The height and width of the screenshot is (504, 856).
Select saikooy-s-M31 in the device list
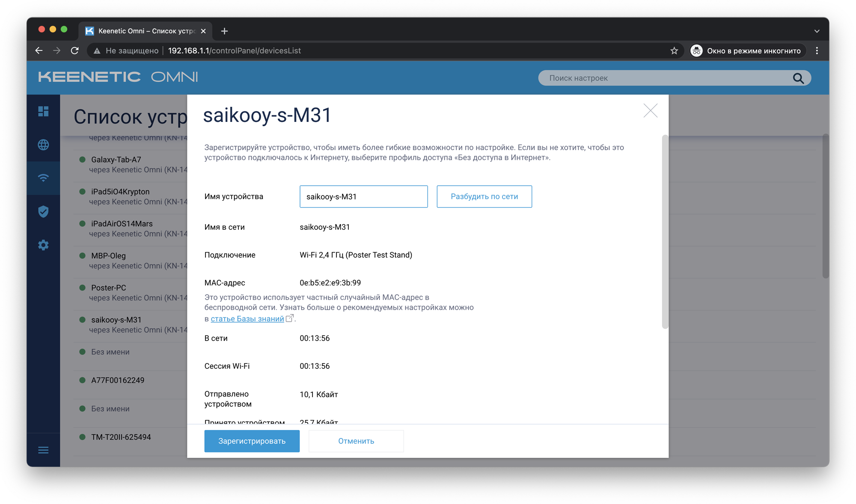116,320
